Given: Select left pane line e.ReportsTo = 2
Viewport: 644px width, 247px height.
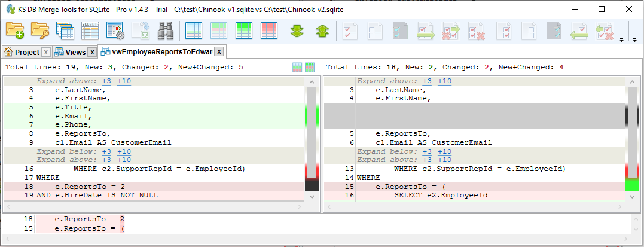Looking at the screenshot, I should point(154,187).
